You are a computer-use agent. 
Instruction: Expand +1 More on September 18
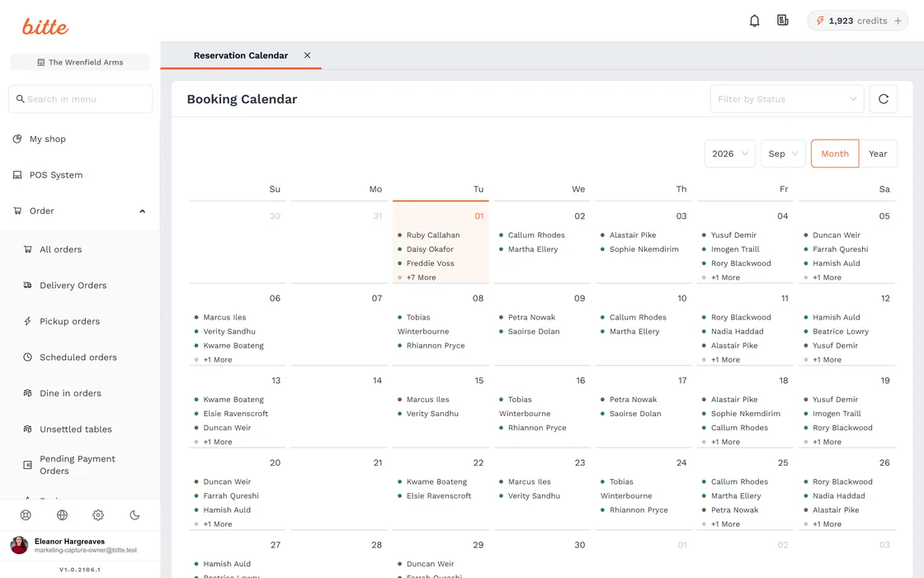coord(725,442)
